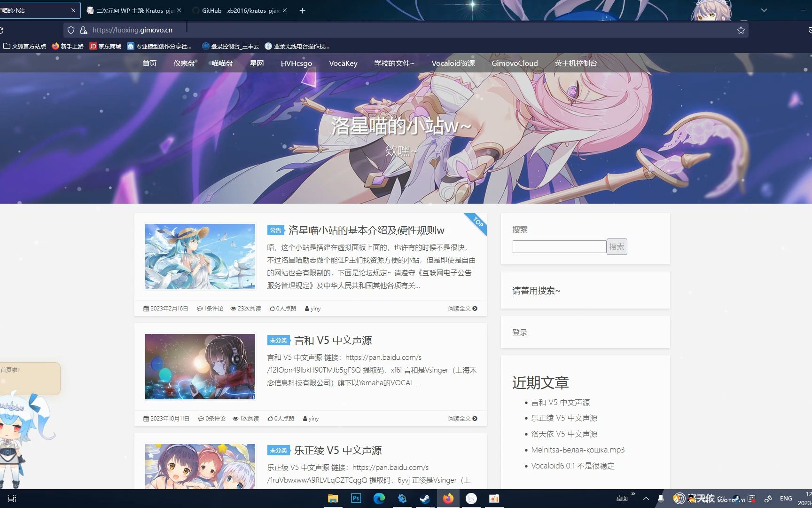Open VocaKey in site navigation
This screenshot has width=812, height=508.
pyautogui.click(x=343, y=63)
